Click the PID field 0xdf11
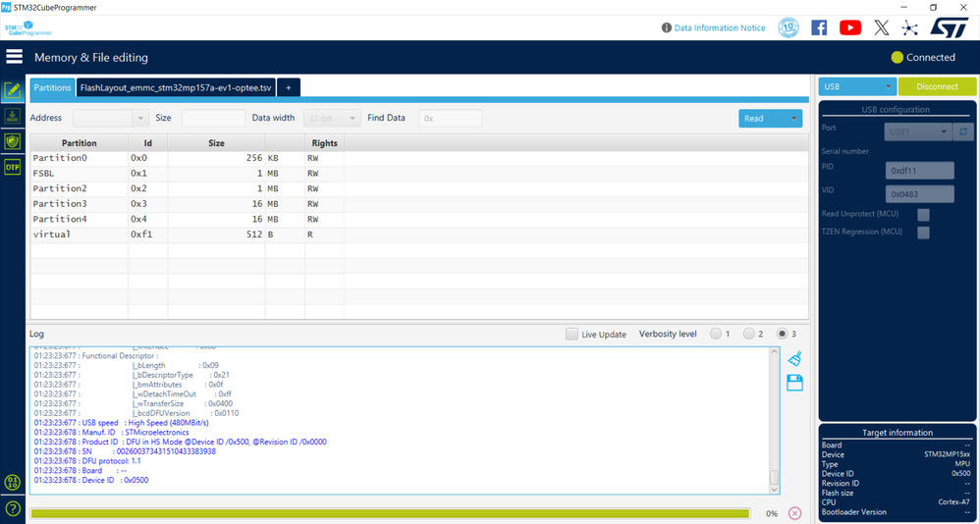 (x=919, y=171)
